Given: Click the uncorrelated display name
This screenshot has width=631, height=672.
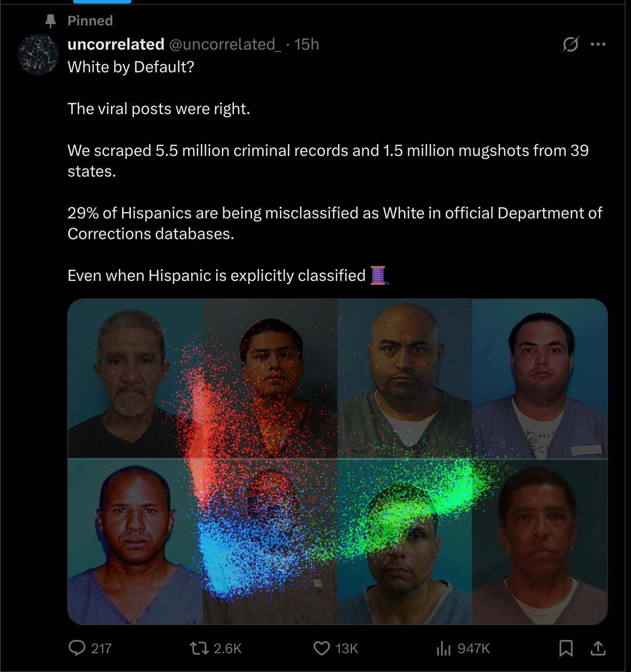Looking at the screenshot, I should coord(116,44).
